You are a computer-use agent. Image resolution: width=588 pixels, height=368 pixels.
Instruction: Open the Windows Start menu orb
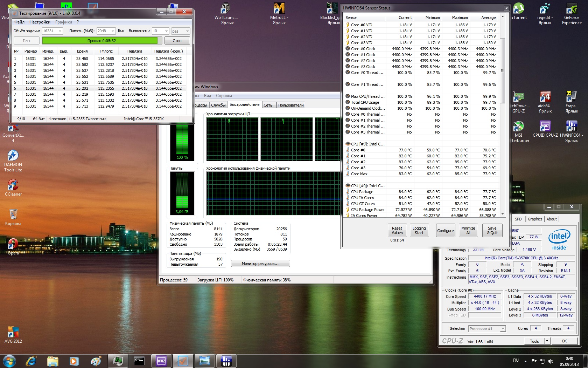click(x=9, y=361)
